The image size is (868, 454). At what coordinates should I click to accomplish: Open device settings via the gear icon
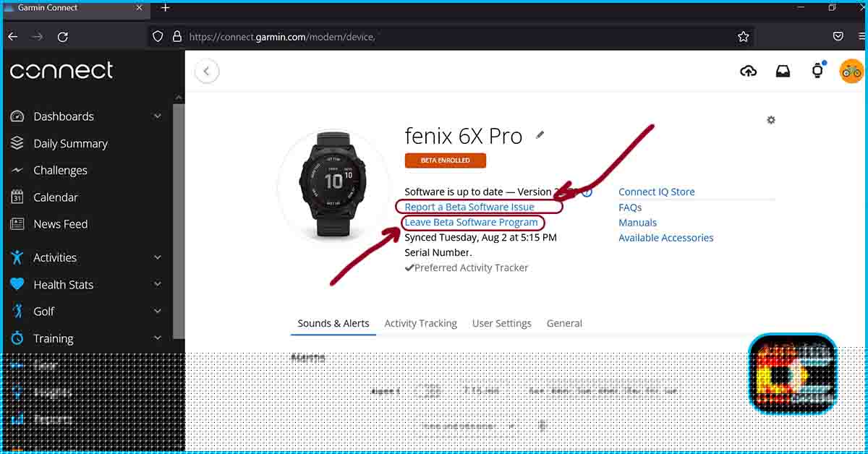pyautogui.click(x=770, y=120)
